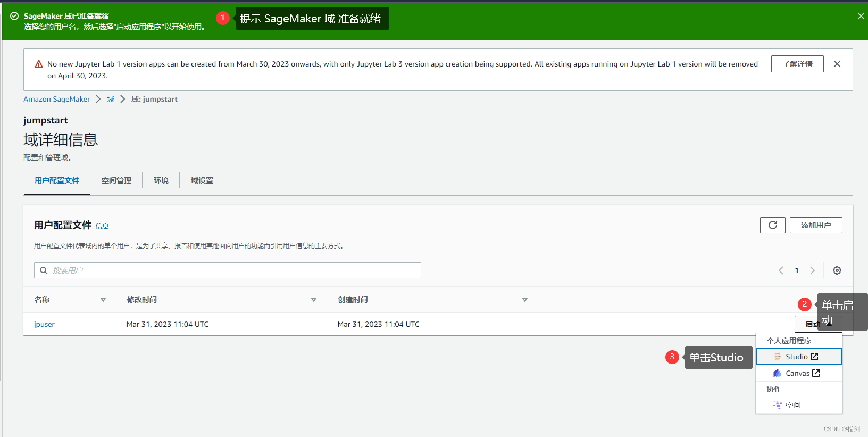Open the Amazon SageMaker breadcrumb link

point(57,99)
